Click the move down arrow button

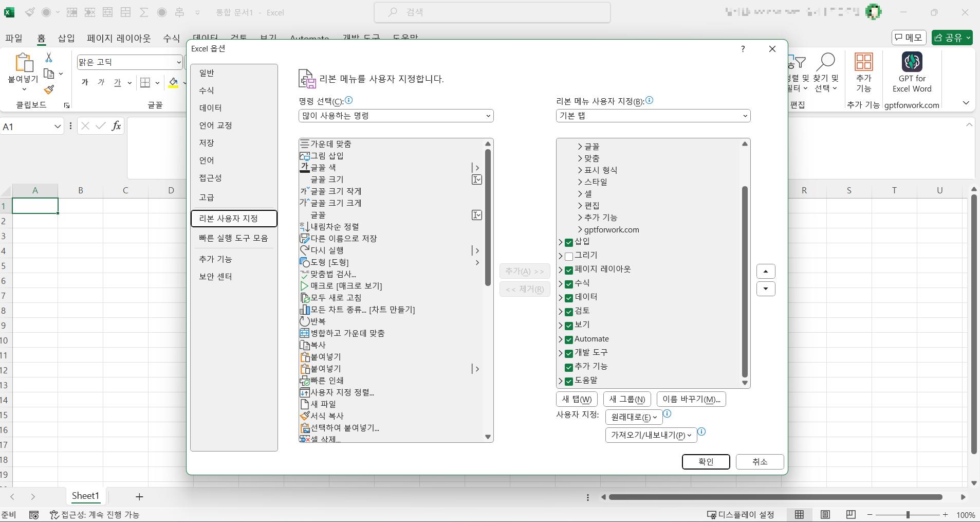tap(766, 289)
